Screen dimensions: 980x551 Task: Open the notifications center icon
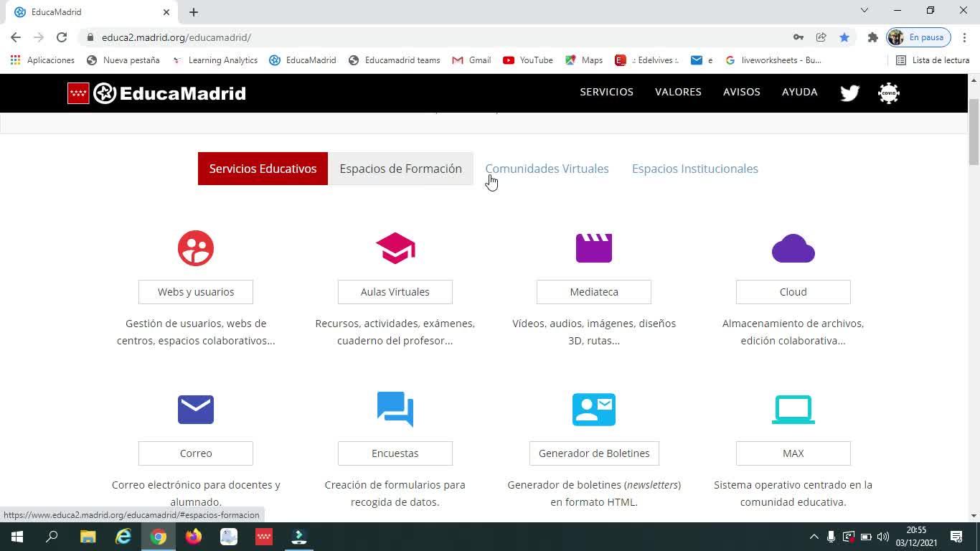[956, 537]
